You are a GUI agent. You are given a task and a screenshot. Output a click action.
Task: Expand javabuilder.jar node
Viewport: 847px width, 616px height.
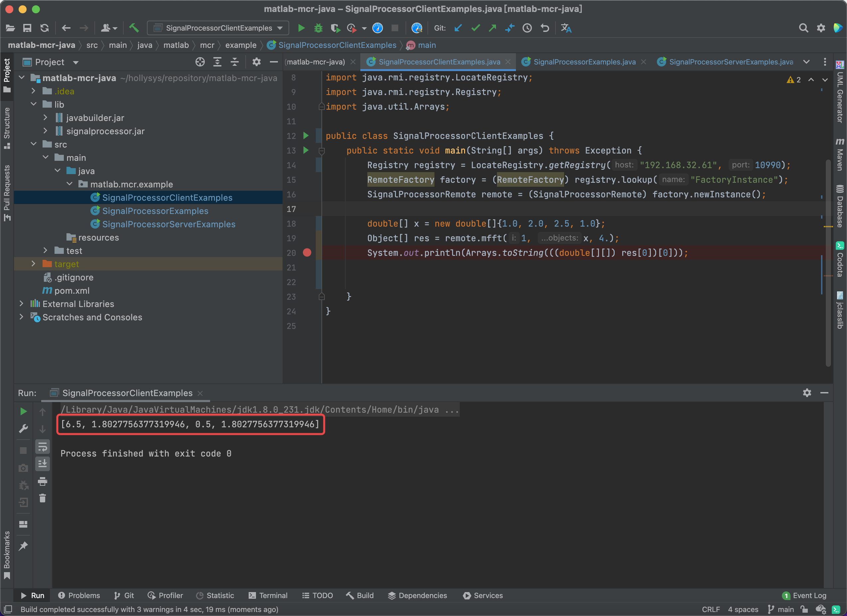click(x=46, y=118)
